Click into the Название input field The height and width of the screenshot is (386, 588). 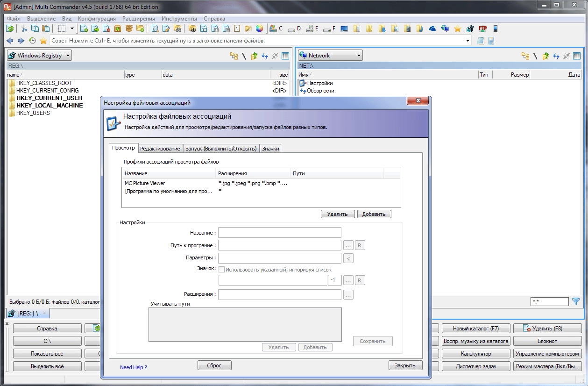coord(280,233)
